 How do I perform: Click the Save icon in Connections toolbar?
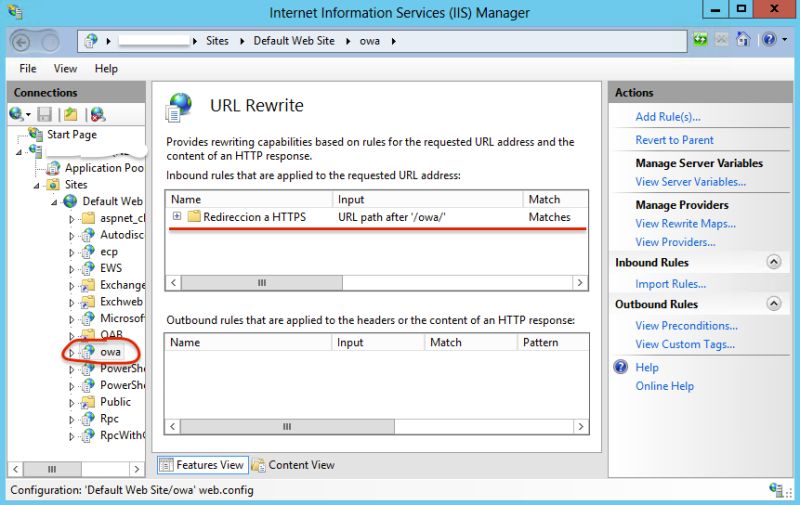pos(45,114)
